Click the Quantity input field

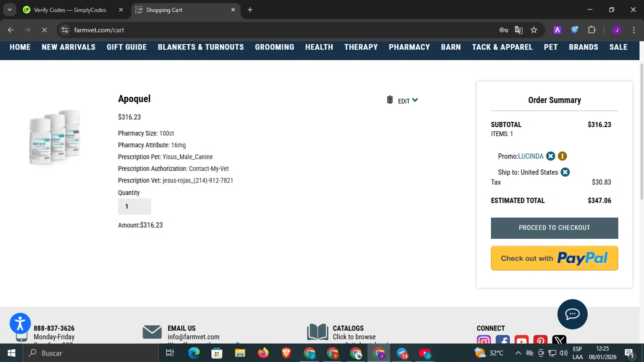[134, 207]
